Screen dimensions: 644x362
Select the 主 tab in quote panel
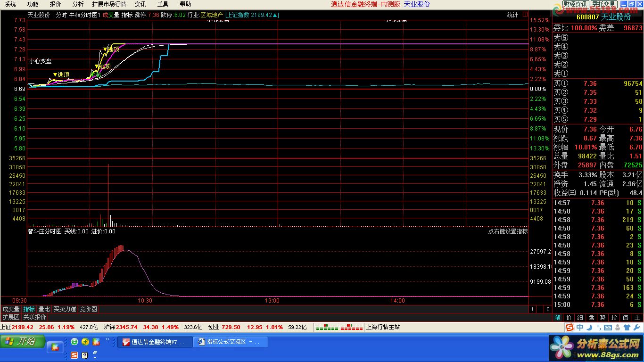[x=637, y=318]
